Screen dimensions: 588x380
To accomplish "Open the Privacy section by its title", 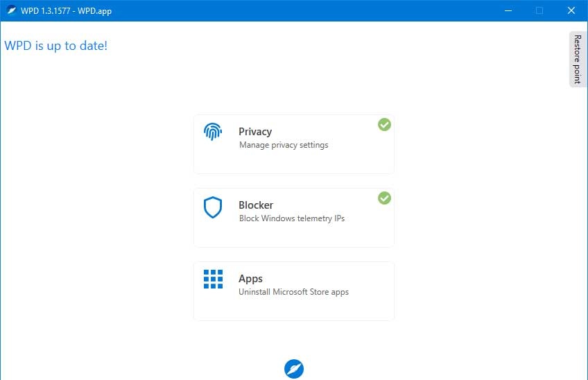I will pos(255,132).
